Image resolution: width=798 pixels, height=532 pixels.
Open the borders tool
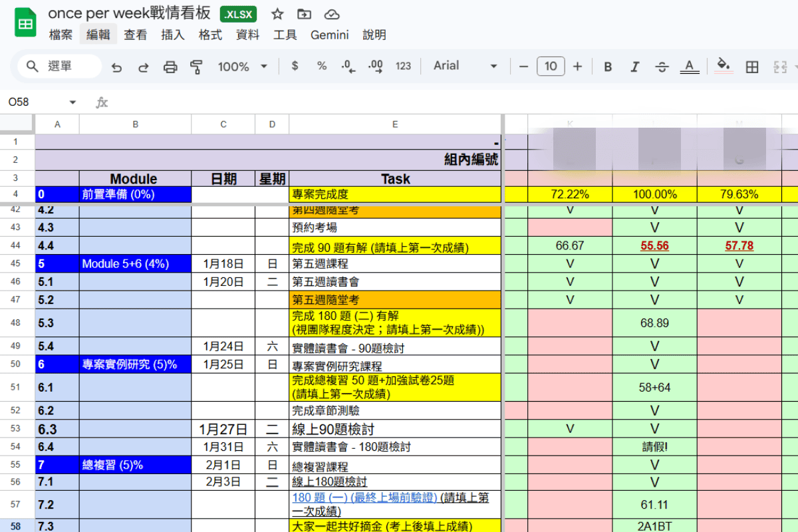click(752, 66)
